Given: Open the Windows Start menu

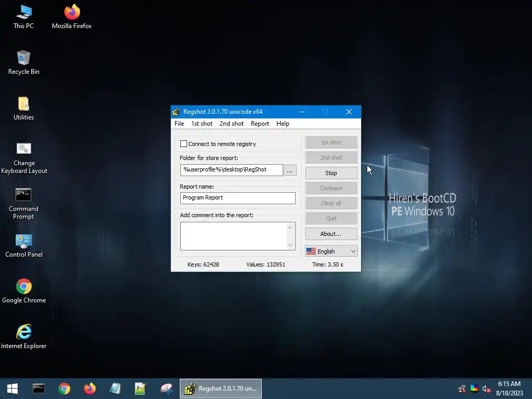Looking at the screenshot, I should point(12,389).
